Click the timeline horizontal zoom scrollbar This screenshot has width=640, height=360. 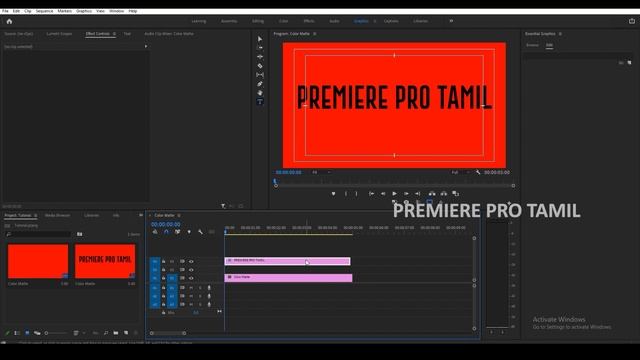(168, 333)
